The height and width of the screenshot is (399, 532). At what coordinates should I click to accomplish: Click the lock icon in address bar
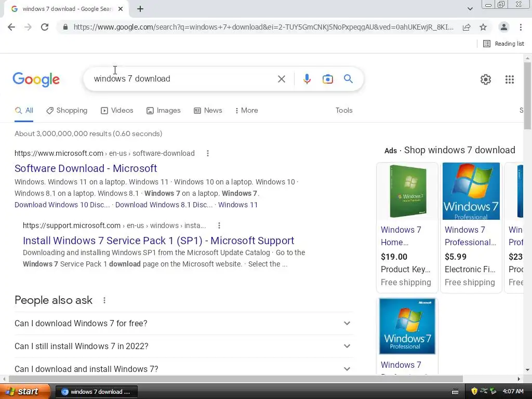point(65,27)
